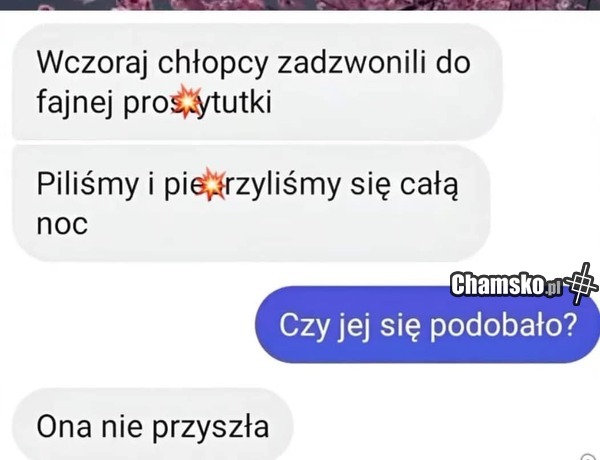The width and height of the screenshot is (600, 460).
Task: Select the "Piliśmy i ... całą noc" bubble
Action: tap(251, 203)
